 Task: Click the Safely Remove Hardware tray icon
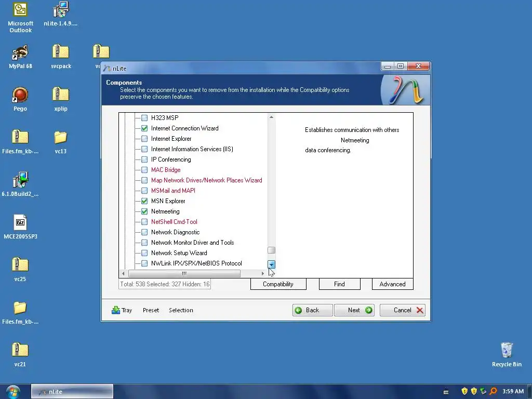pyautogui.click(x=483, y=392)
